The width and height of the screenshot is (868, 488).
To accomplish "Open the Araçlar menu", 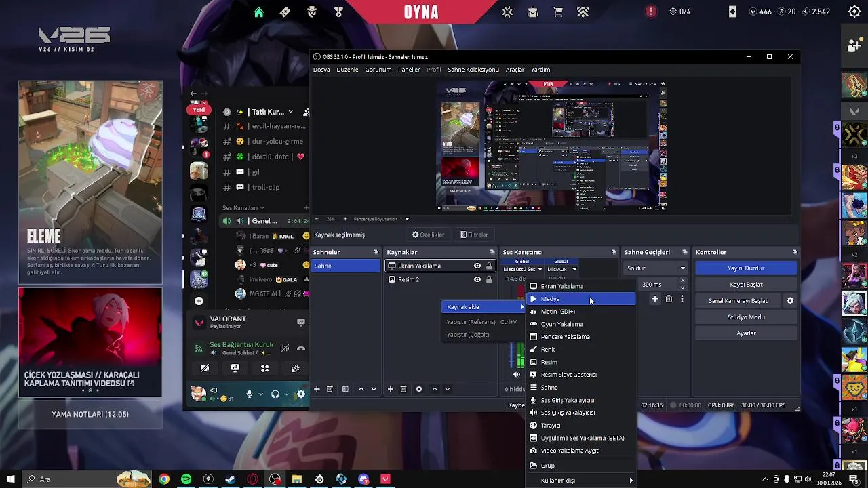I will (515, 70).
